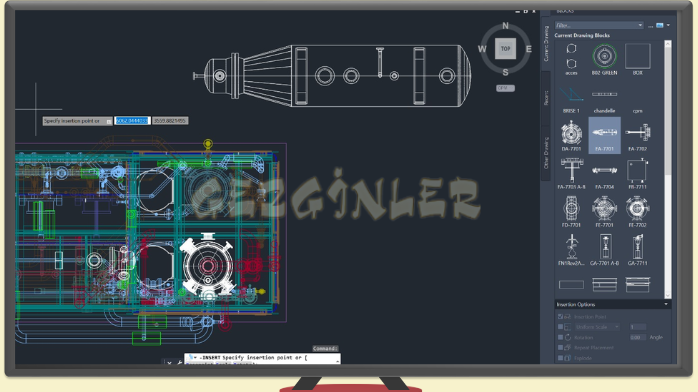This screenshot has height=392, width=698.
Task: Select the GA-7701 A-B block
Action: point(604,250)
